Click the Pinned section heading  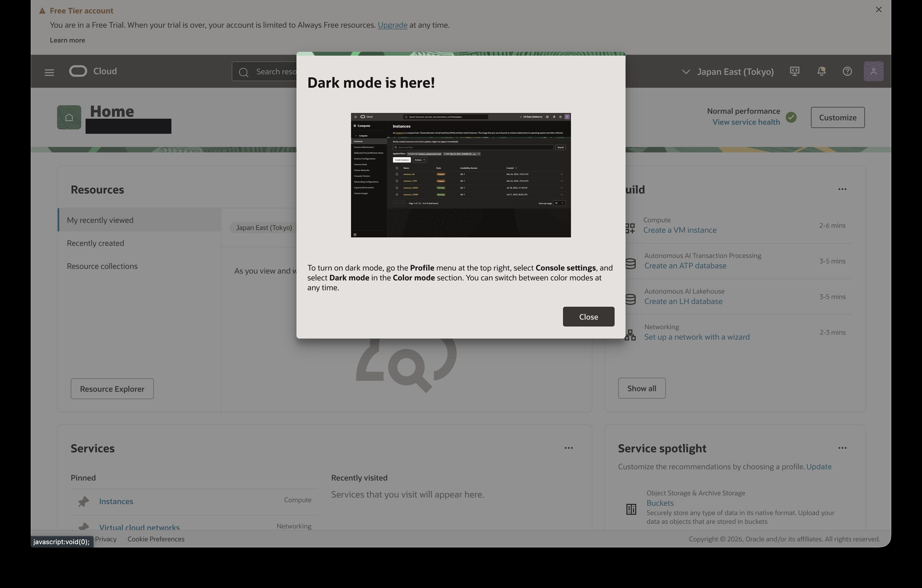83,478
